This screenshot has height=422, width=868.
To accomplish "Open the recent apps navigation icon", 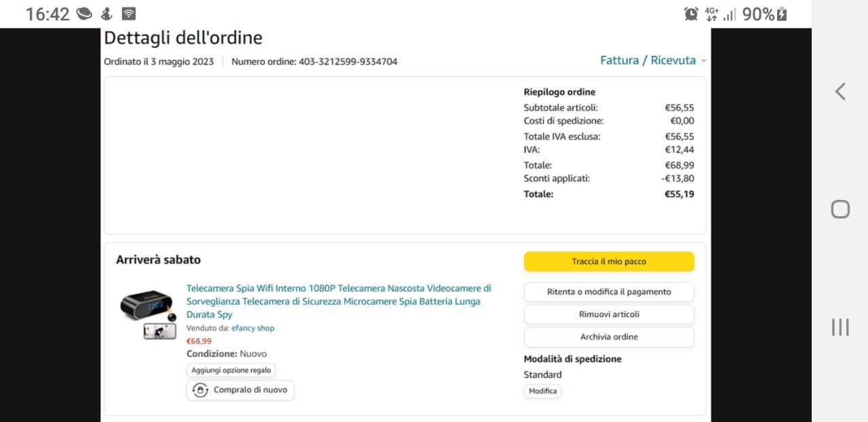I will 840,327.
